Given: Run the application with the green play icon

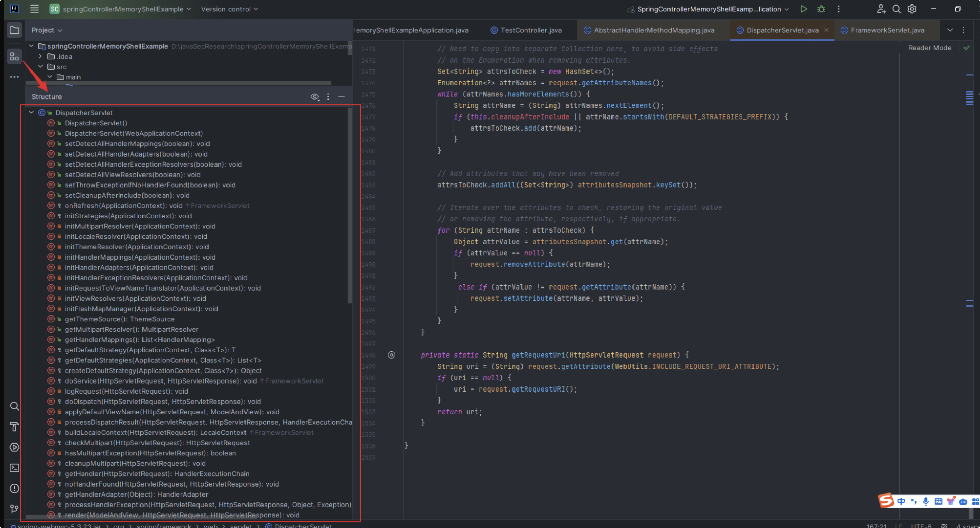Looking at the screenshot, I should click(x=804, y=9).
